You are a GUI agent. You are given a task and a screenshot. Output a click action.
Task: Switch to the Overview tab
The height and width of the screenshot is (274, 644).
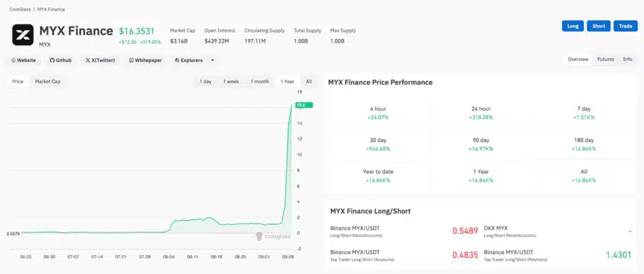578,60
